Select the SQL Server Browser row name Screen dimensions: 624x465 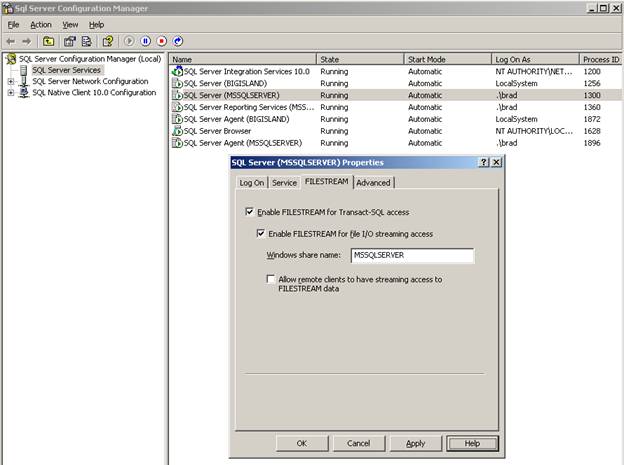tap(217, 131)
